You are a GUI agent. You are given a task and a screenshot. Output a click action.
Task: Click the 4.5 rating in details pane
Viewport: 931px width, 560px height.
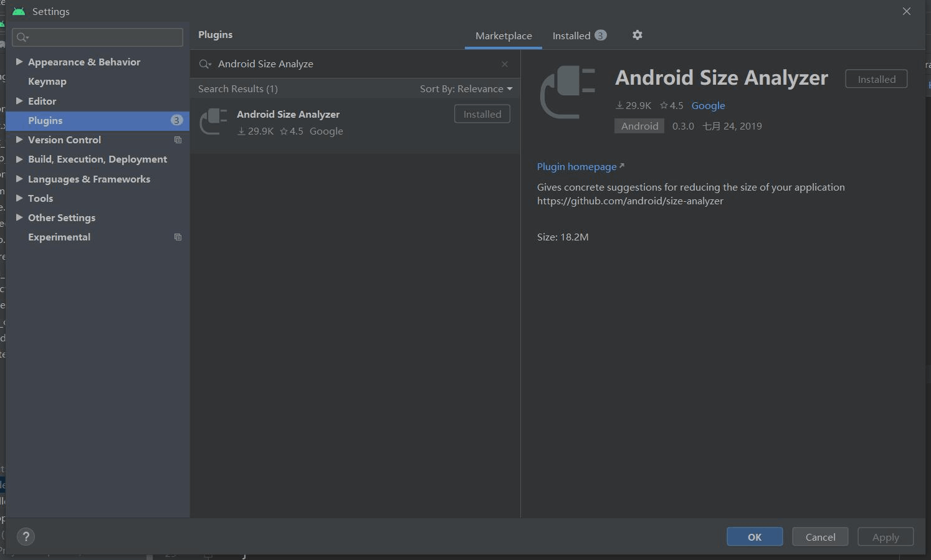coord(672,106)
